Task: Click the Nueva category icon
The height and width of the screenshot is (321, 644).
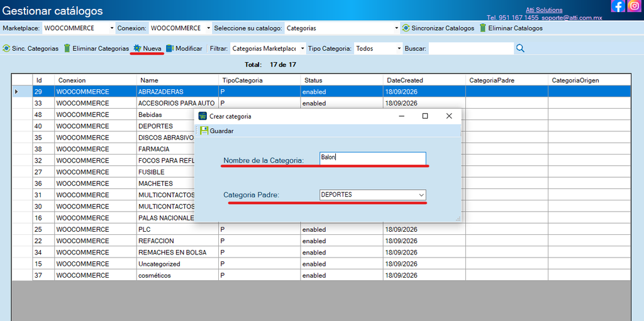Action: (137, 48)
